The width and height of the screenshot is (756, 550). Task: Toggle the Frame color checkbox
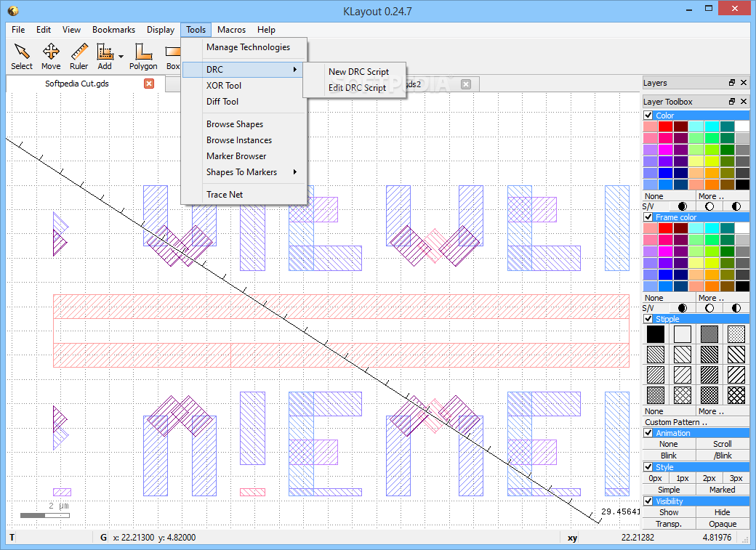coord(648,217)
